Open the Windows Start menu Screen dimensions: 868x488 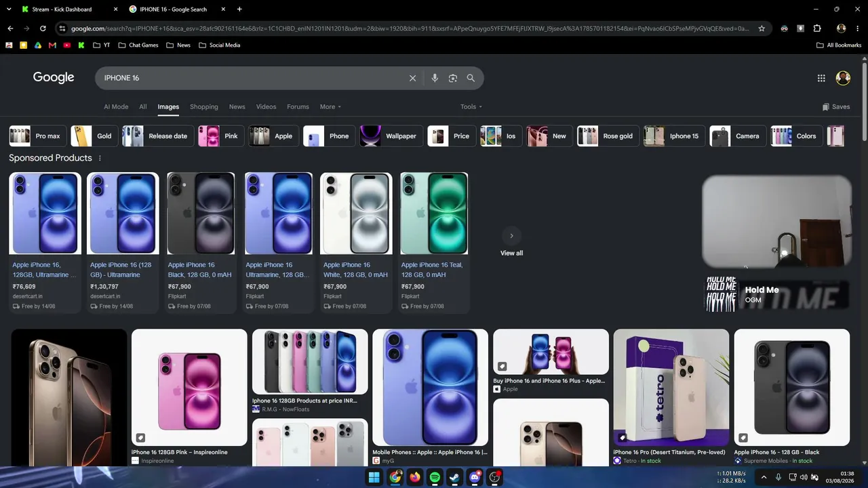click(x=374, y=477)
